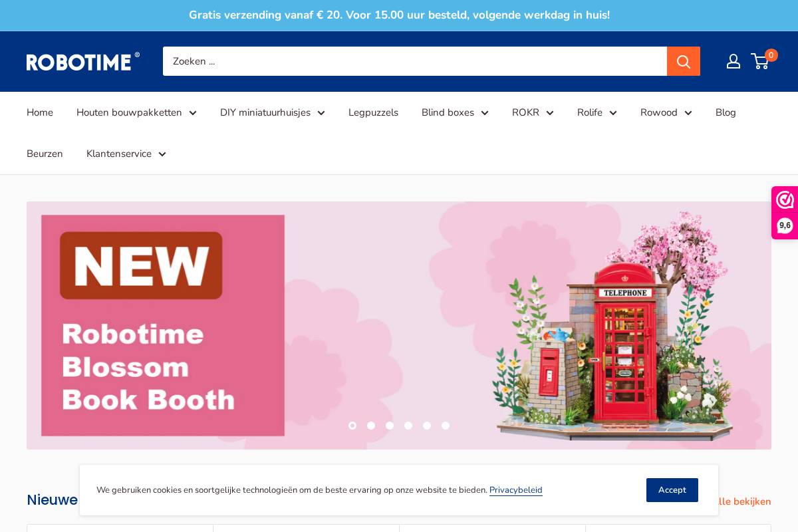Go to the Home menu item

[x=40, y=112]
